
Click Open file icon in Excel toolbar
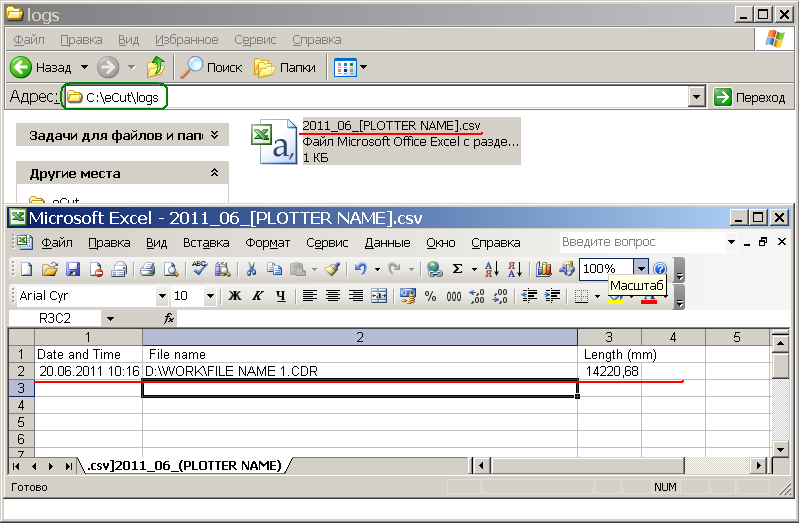49,269
